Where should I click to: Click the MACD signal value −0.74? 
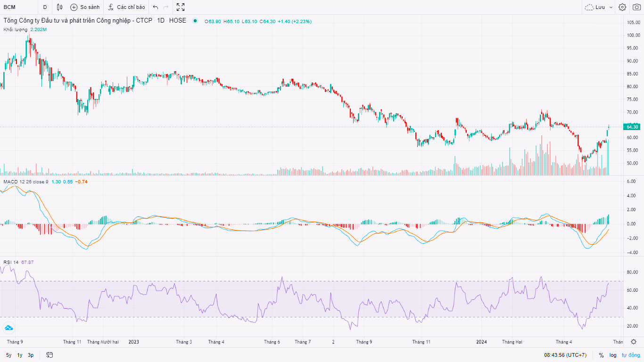pos(81,181)
